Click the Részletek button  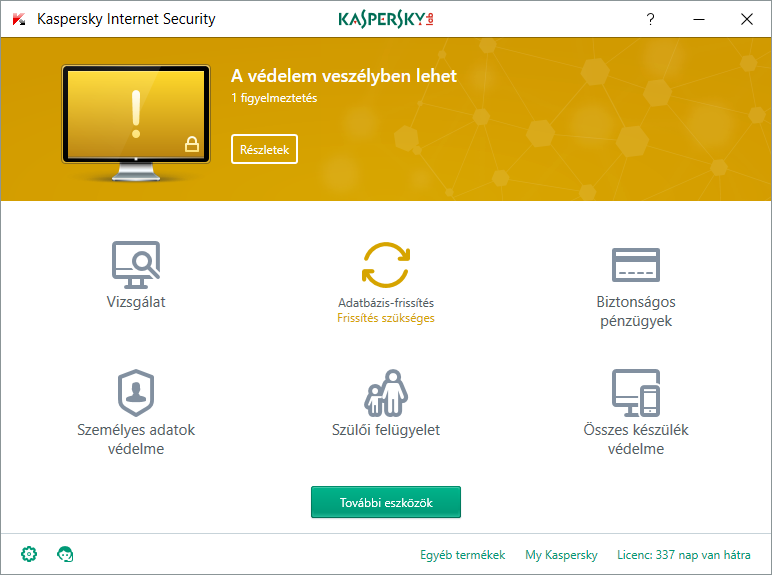[x=264, y=149]
